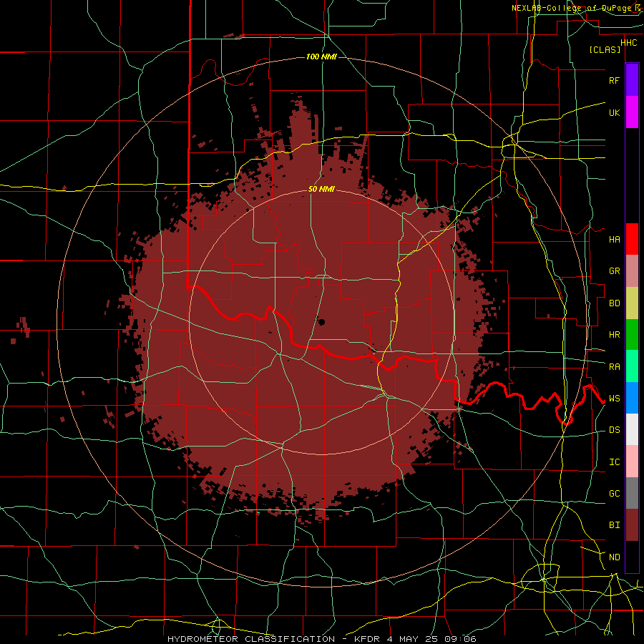Image resolution: width=644 pixels, height=644 pixels.
Task: Click the HA red legend swatch
Action: pyautogui.click(x=632, y=239)
